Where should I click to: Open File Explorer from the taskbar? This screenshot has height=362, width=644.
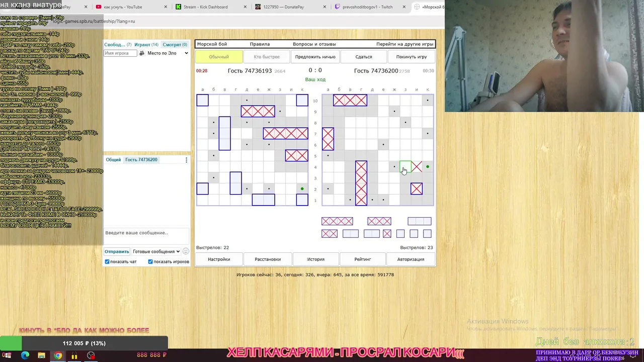pyautogui.click(x=42, y=355)
